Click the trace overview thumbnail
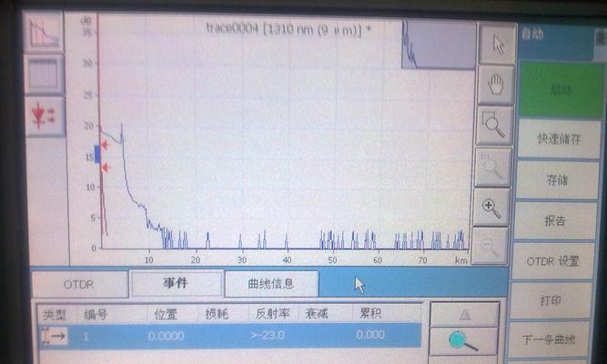Viewport: 607px width, 364px height. coord(439,45)
